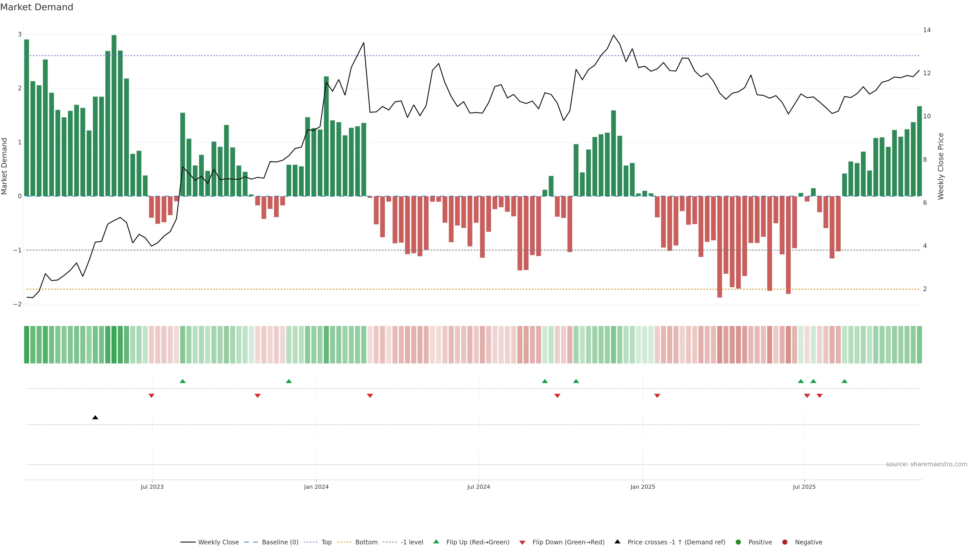The height and width of the screenshot is (551, 980).
Task: Click the Positive green circle legend icon
Action: [738, 542]
